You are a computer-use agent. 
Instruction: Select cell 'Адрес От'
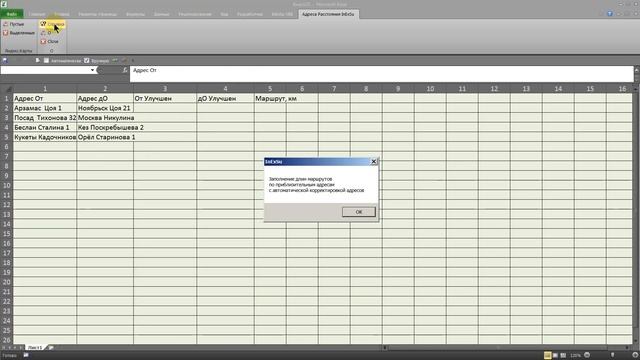click(45, 98)
